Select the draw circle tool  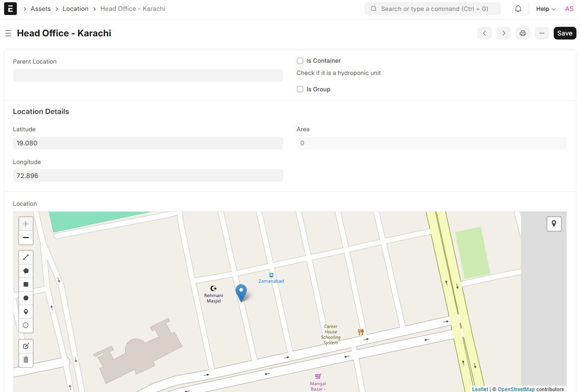coord(25,298)
